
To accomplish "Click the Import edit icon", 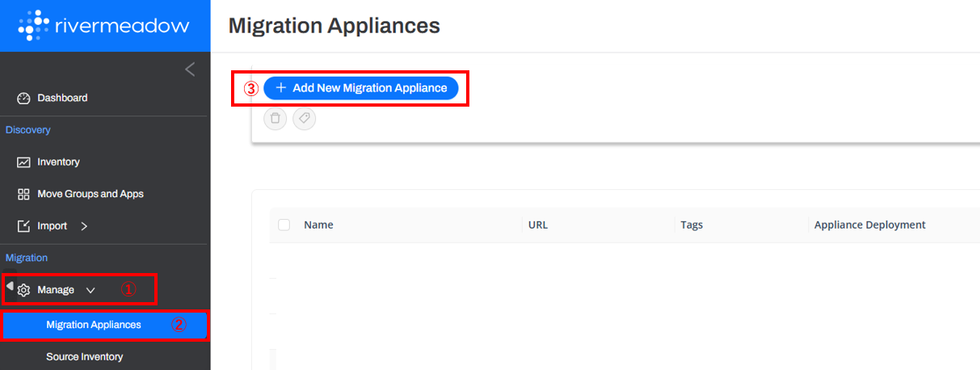I will tap(23, 226).
